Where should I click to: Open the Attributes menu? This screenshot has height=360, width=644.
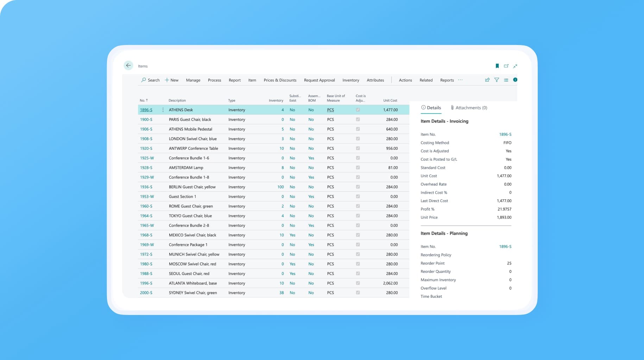point(375,80)
